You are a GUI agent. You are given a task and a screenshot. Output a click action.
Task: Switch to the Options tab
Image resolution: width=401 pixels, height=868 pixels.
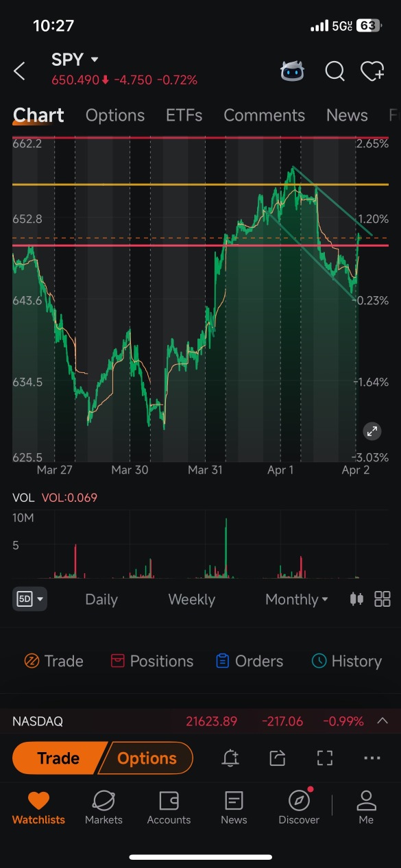115,115
